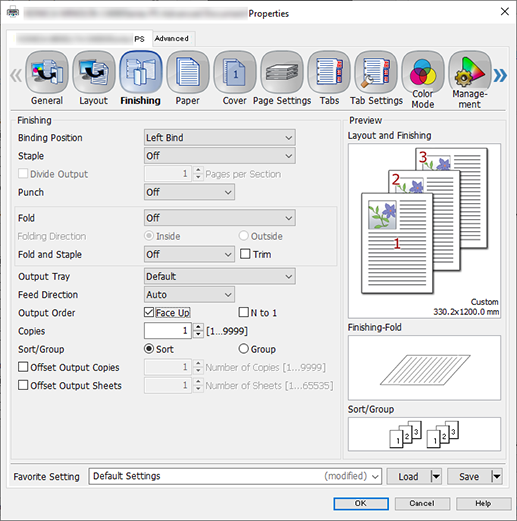
Task: Select the Page Settings icon
Action: [282, 72]
